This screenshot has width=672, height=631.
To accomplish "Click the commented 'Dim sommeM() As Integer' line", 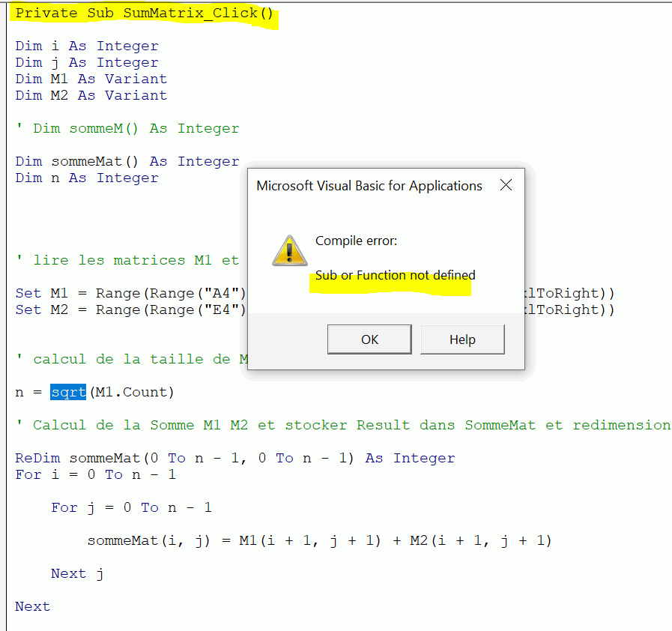I will 127,129.
